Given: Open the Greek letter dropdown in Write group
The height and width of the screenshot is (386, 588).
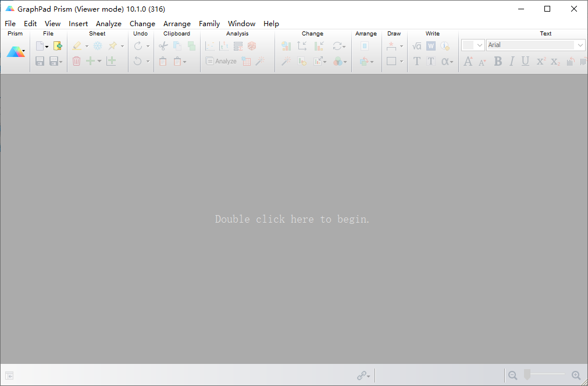Looking at the screenshot, I should [448, 60].
